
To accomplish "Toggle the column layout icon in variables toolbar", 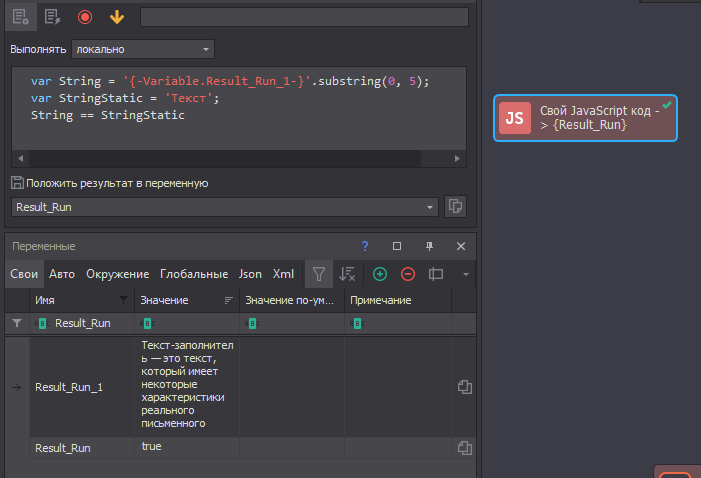I will pyautogui.click(x=436, y=274).
